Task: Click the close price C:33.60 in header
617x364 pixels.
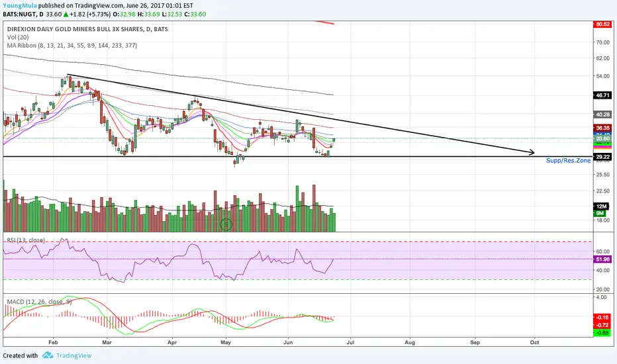Action: tap(195, 14)
